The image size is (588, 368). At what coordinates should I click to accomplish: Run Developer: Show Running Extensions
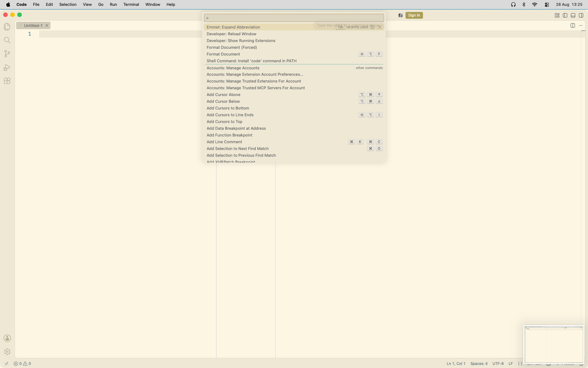click(294, 41)
